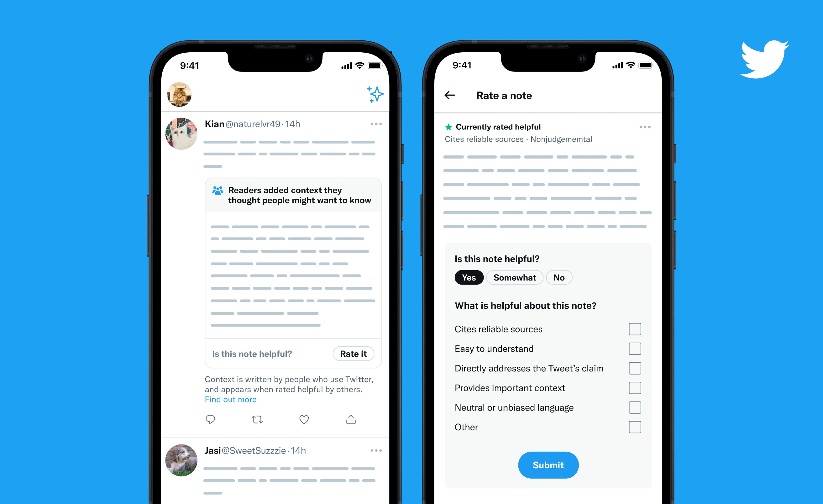Select 'No' helpfulness rating option
823x504 pixels.
(x=559, y=278)
